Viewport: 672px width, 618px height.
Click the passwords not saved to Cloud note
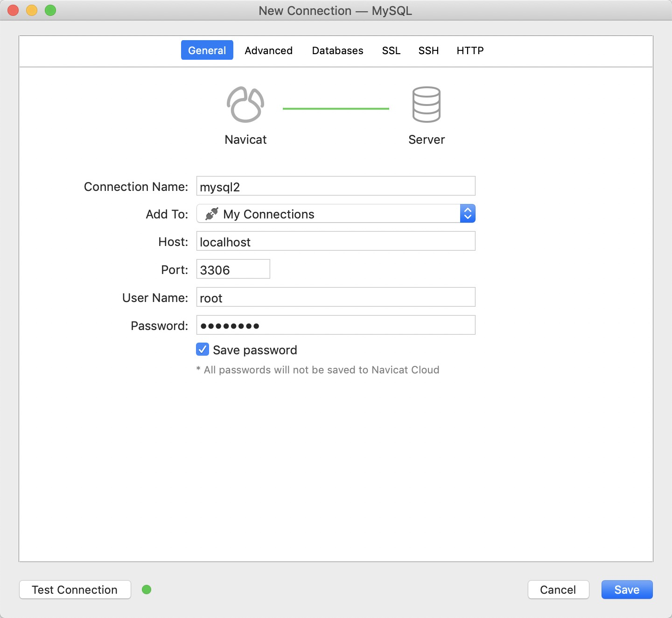point(318,370)
